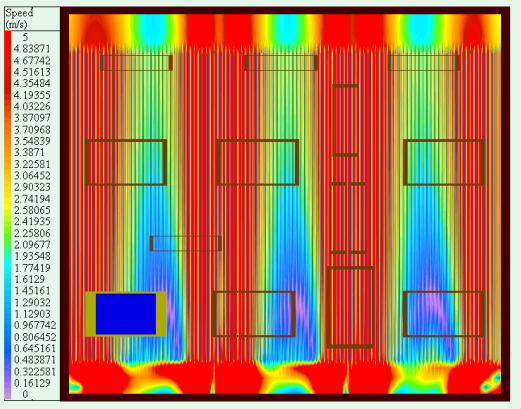Select the middle-right large outlined rectangle

(x=444, y=162)
